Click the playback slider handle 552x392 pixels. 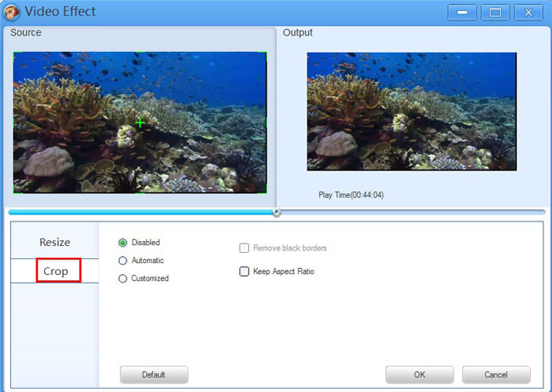coord(277,212)
